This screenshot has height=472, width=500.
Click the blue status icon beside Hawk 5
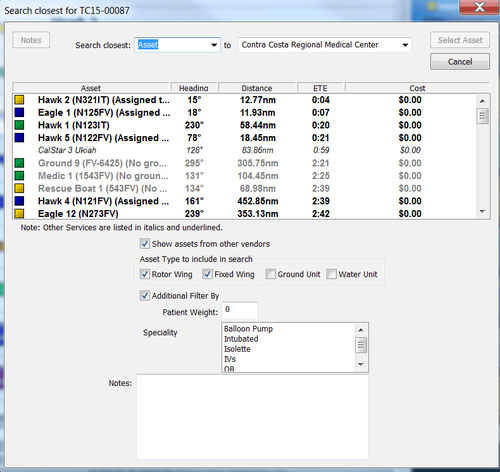point(19,138)
